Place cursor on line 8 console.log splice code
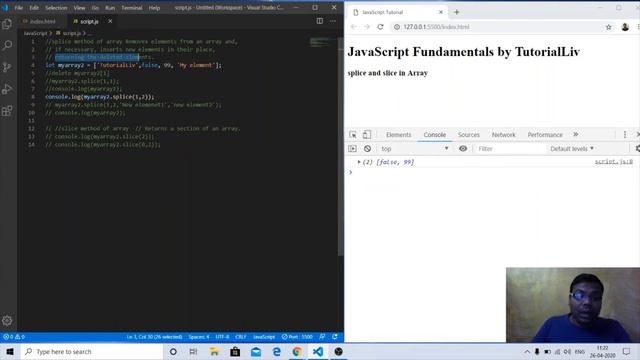 click(100, 97)
